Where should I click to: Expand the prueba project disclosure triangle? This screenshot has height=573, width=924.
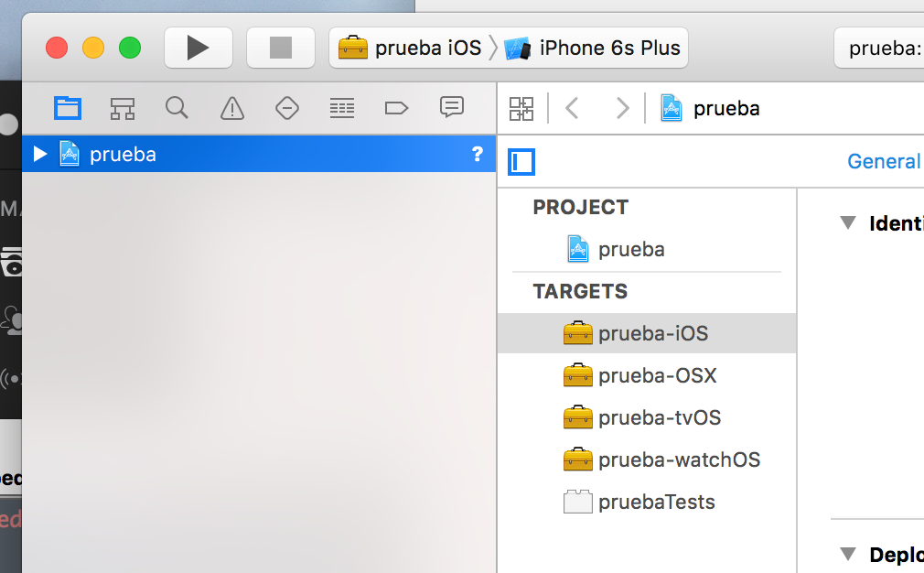(x=38, y=154)
